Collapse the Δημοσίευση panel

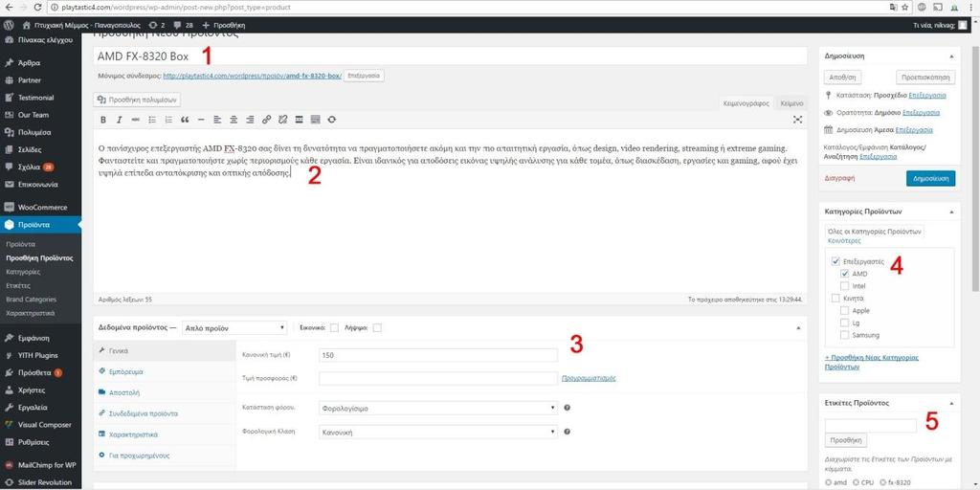[951, 56]
